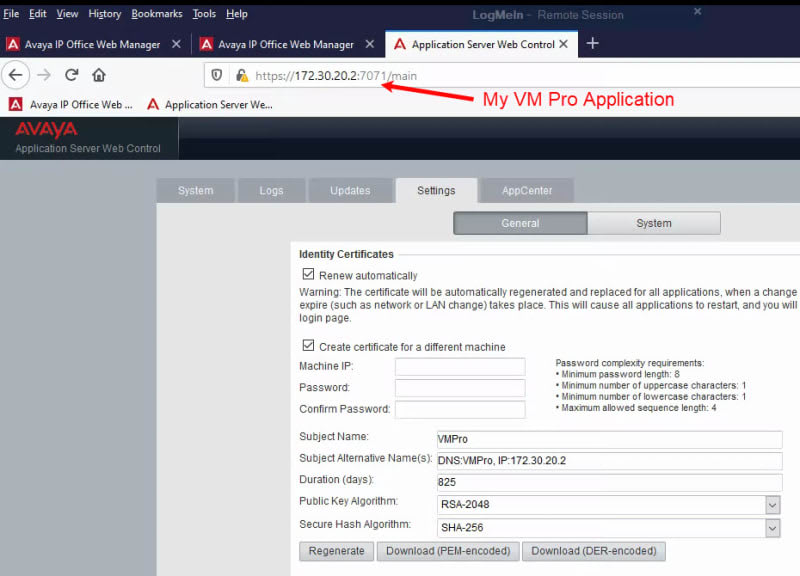Open the File menu
This screenshot has height=576, width=800.
pos(11,14)
